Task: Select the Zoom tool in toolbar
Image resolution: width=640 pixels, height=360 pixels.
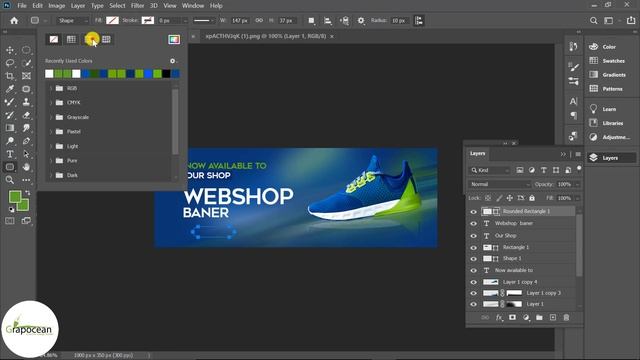Action: [10, 180]
